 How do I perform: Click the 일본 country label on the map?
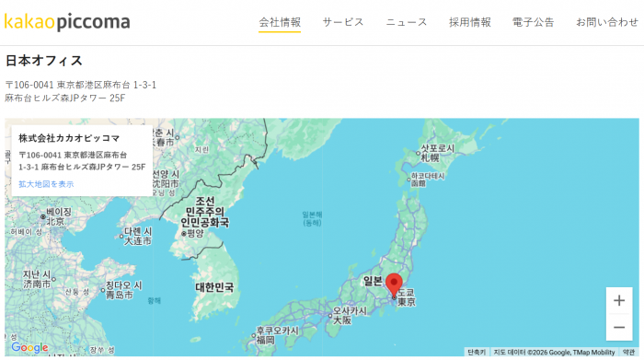373,281
